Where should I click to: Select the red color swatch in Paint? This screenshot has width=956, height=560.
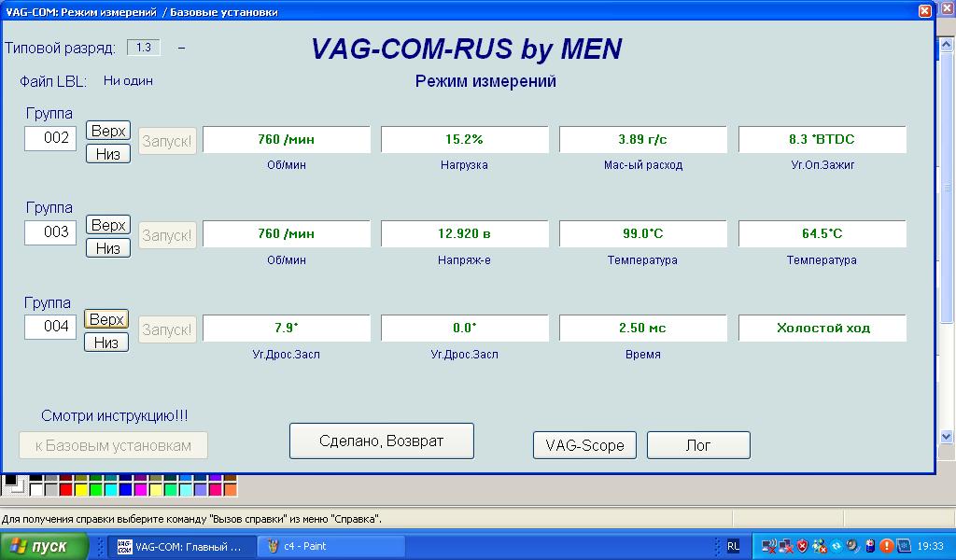pyautogui.click(x=66, y=489)
